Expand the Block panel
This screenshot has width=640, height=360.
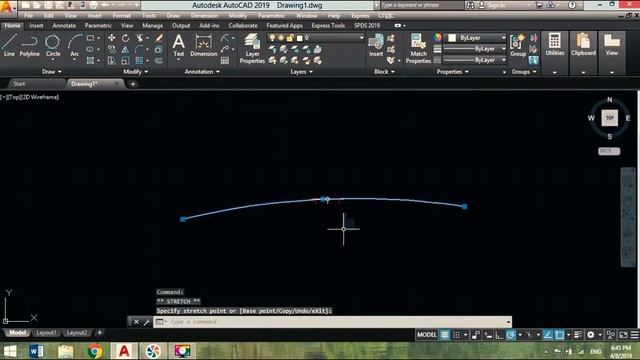click(x=384, y=71)
